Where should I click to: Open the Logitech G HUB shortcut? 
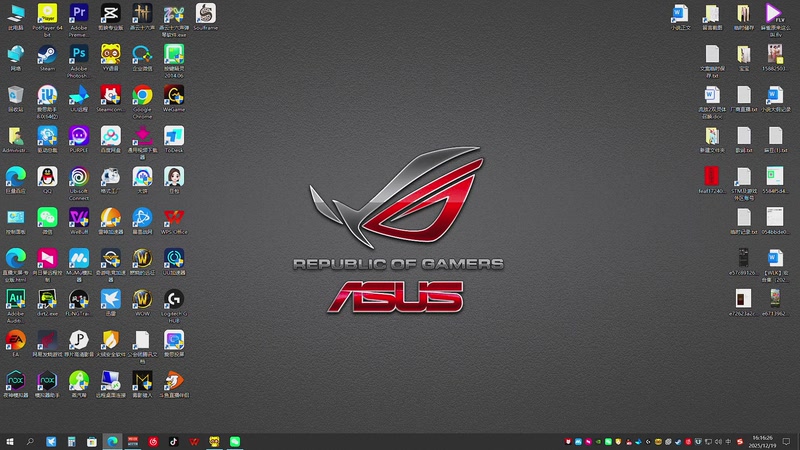point(173,305)
